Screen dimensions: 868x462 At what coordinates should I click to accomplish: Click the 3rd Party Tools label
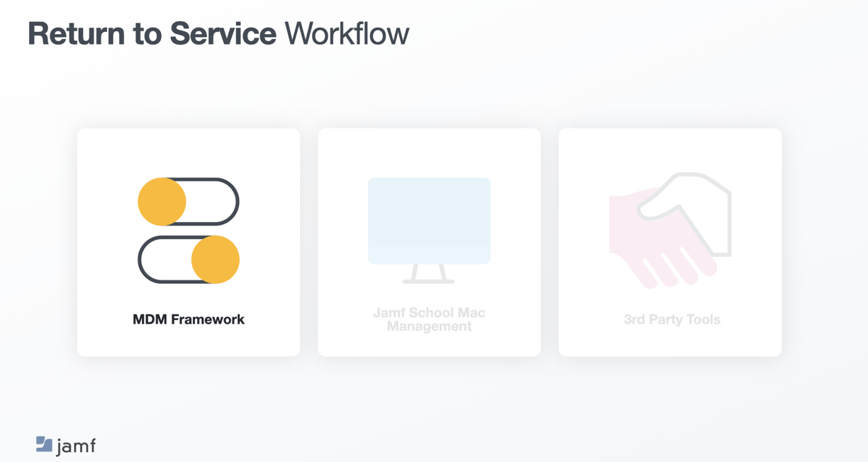pos(672,319)
